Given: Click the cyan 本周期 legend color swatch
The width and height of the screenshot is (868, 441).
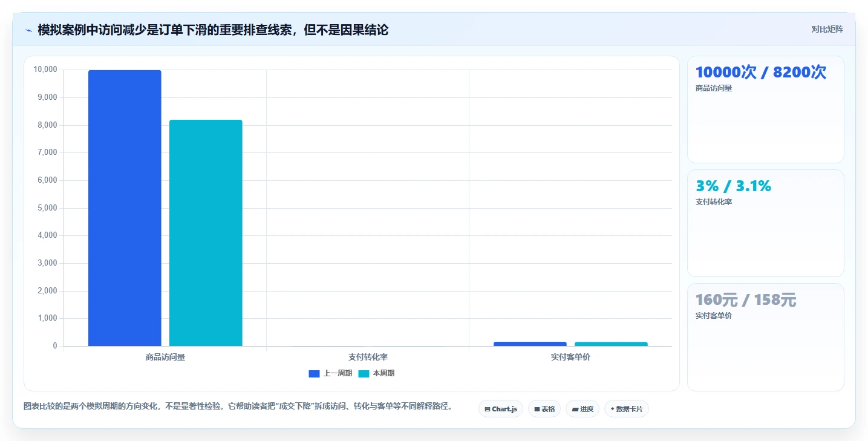Looking at the screenshot, I should tap(364, 373).
